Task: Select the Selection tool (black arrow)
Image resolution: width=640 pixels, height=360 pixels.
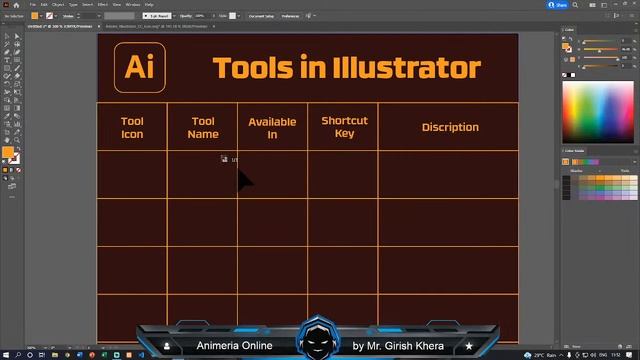Action: pyautogui.click(x=7, y=36)
